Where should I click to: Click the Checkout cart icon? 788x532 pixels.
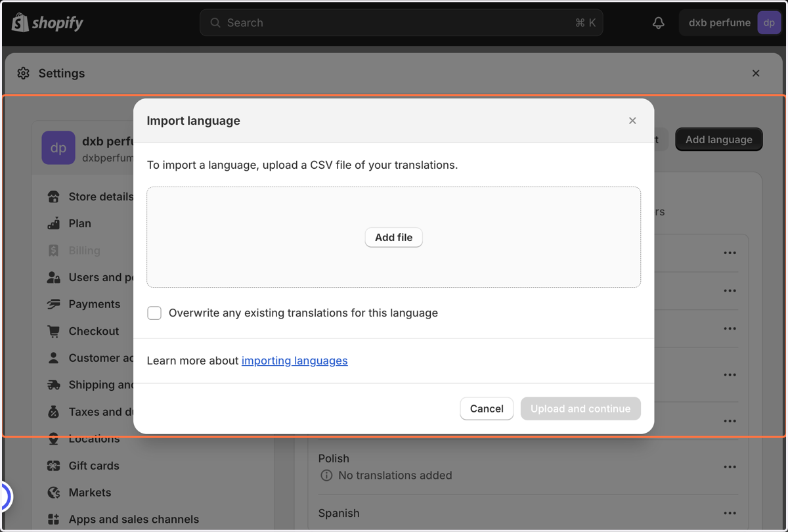(x=54, y=332)
